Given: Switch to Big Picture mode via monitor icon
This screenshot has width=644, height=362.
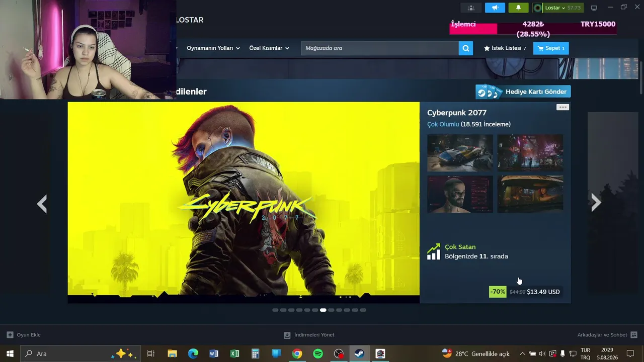Looking at the screenshot, I should coord(594,8).
